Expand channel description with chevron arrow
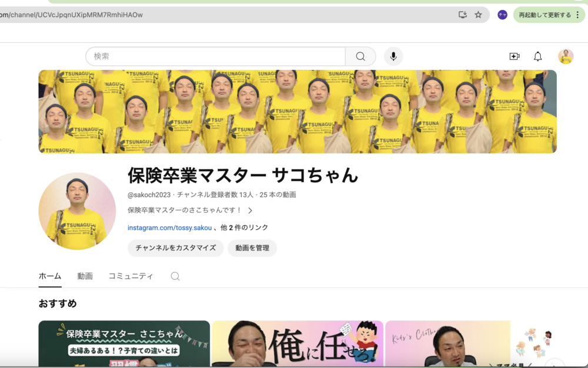Screen dimensions: 588x368 (x=250, y=210)
